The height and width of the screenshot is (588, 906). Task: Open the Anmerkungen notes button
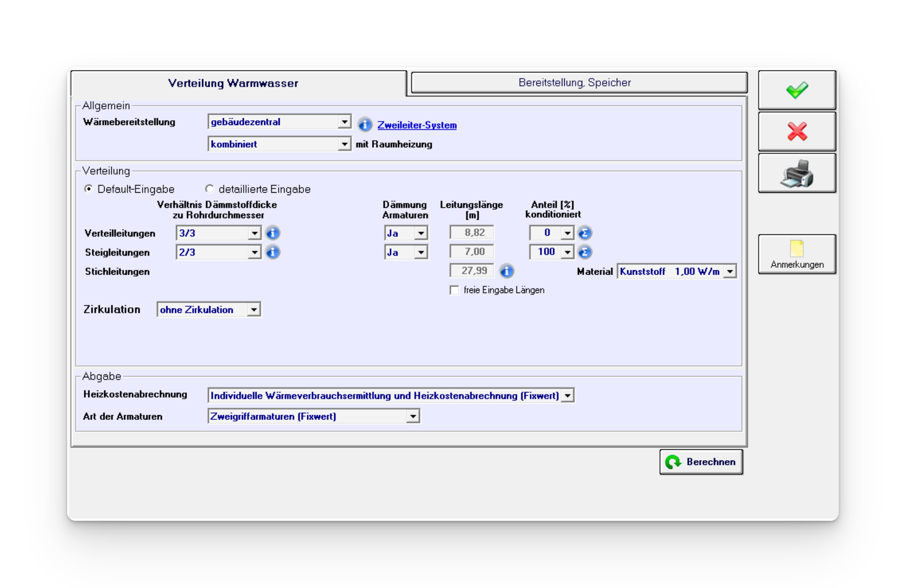[797, 254]
